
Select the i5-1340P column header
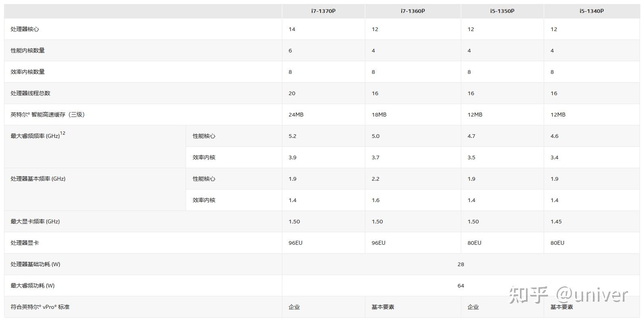click(591, 11)
